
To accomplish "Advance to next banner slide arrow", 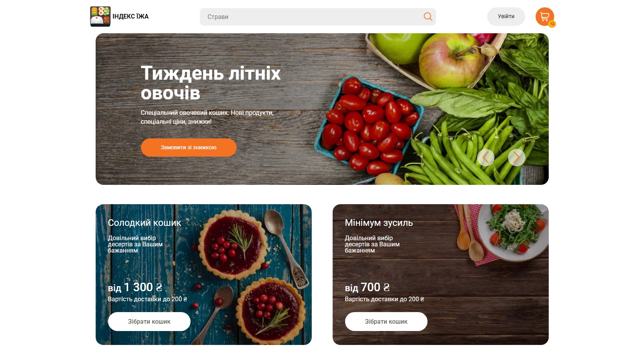I will (x=517, y=157).
